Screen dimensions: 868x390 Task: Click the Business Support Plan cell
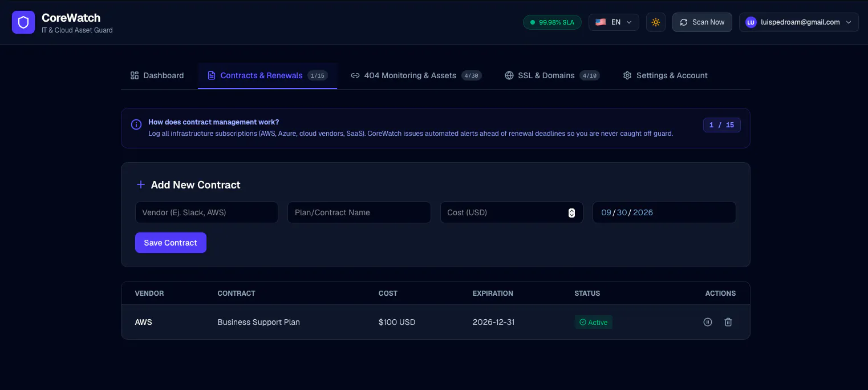(259, 322)
